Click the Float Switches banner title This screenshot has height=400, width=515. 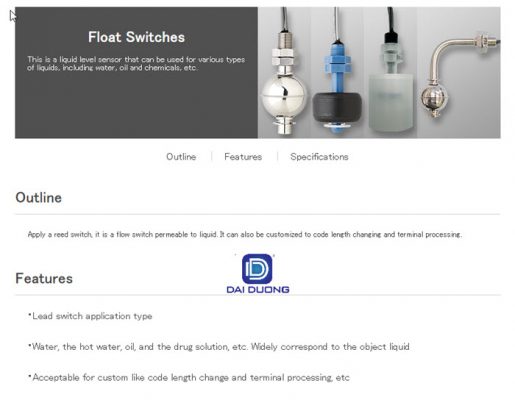coord(136,37)
